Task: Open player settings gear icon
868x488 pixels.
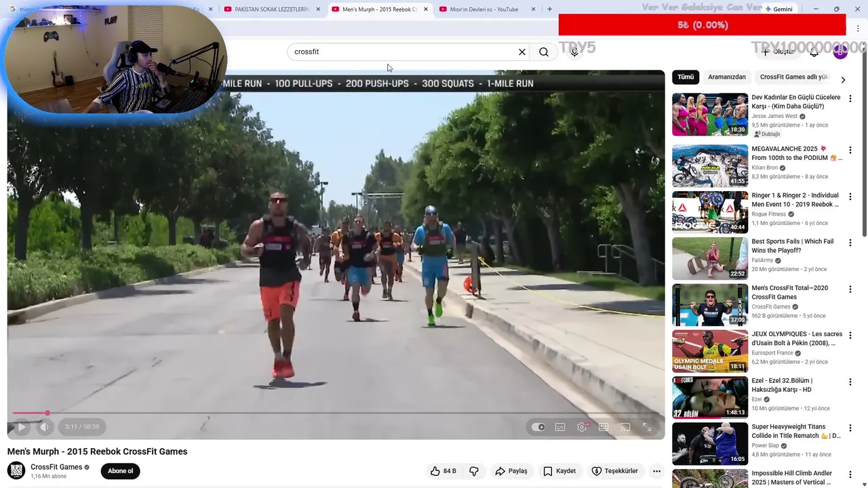Action: click(x=582, y=427)
